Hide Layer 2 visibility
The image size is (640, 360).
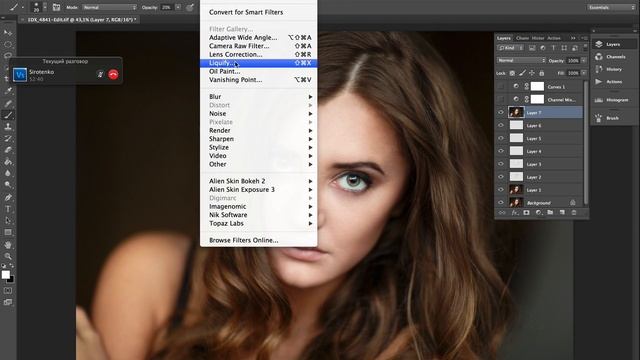tap(501, 177)
